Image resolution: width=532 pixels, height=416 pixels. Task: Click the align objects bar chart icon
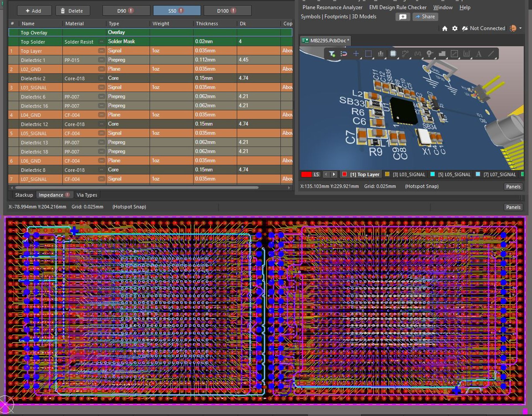380,54
